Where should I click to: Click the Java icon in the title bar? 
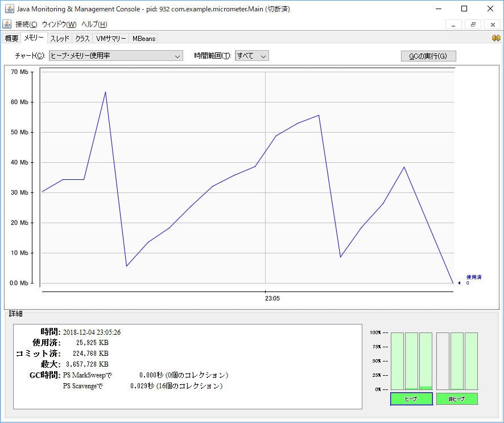(x=10, y=9)
